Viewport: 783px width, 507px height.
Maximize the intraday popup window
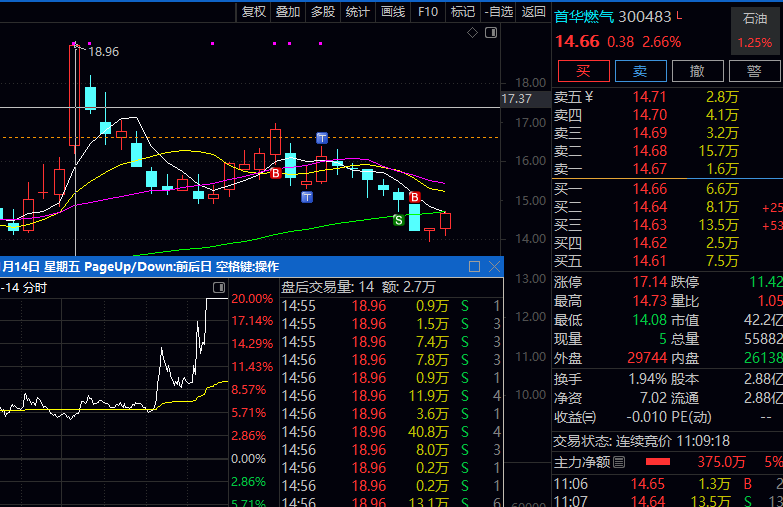474,267
